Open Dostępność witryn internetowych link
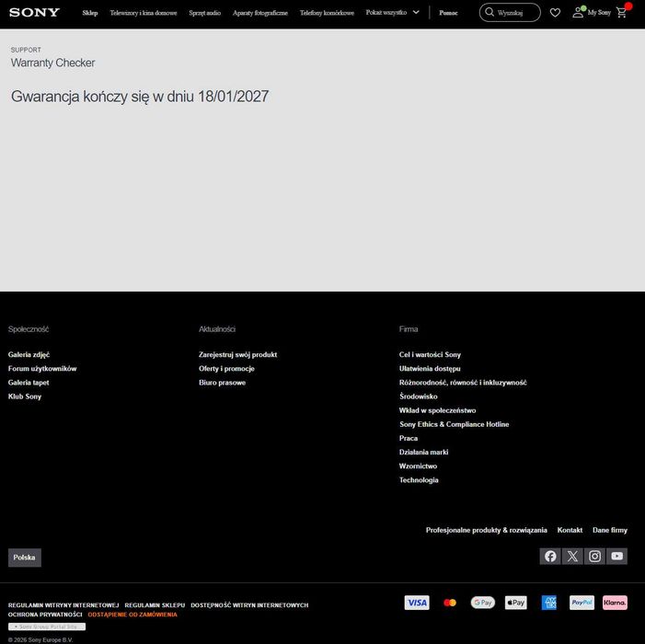The height and width of the screenshot is (644, 645). pyautogui.click(x=249, y=605)
